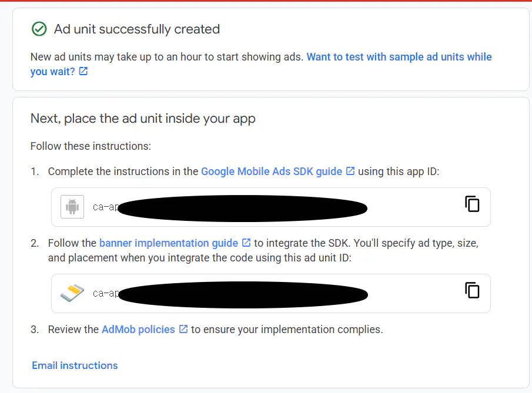Open the AdMob policies link
Viewport: 532px width, 393px height.
pos(138,329)
